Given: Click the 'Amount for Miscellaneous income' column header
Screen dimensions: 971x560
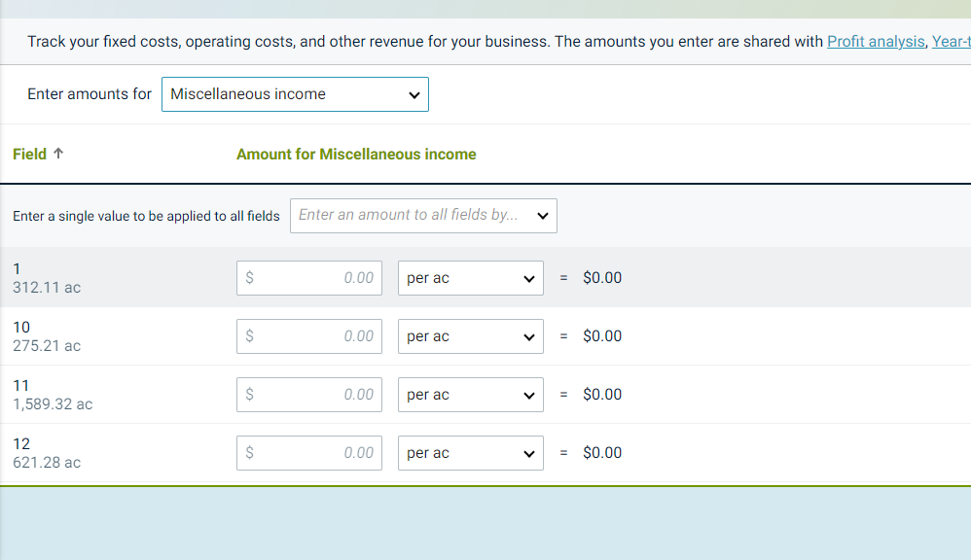Looking at the screenshot, I should pos(356,154).
